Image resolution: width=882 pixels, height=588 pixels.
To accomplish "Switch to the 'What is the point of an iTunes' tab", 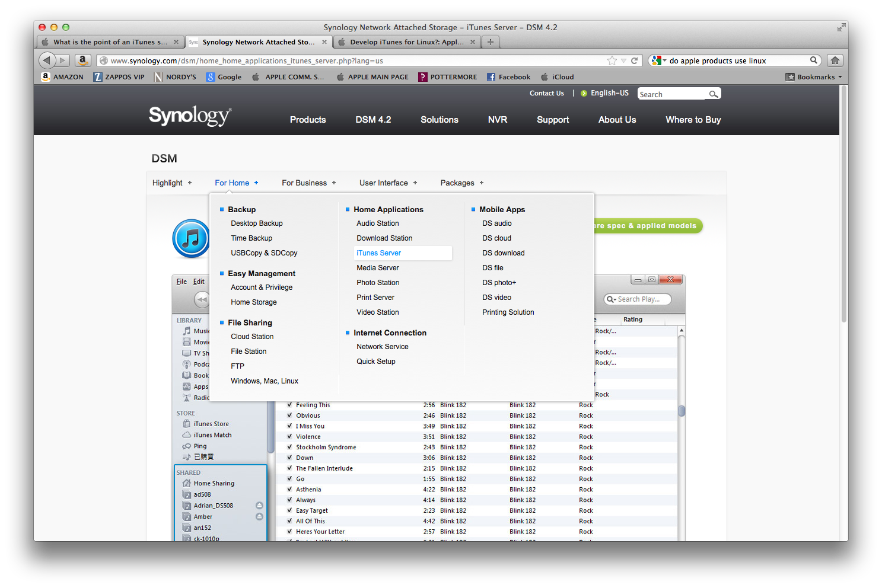I will coord(110,42).
